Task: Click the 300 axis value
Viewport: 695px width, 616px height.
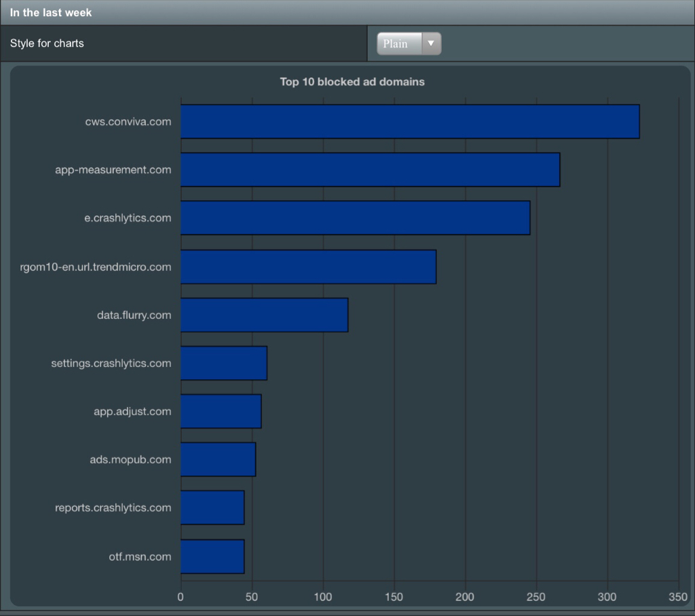Action: pos(607,597)
